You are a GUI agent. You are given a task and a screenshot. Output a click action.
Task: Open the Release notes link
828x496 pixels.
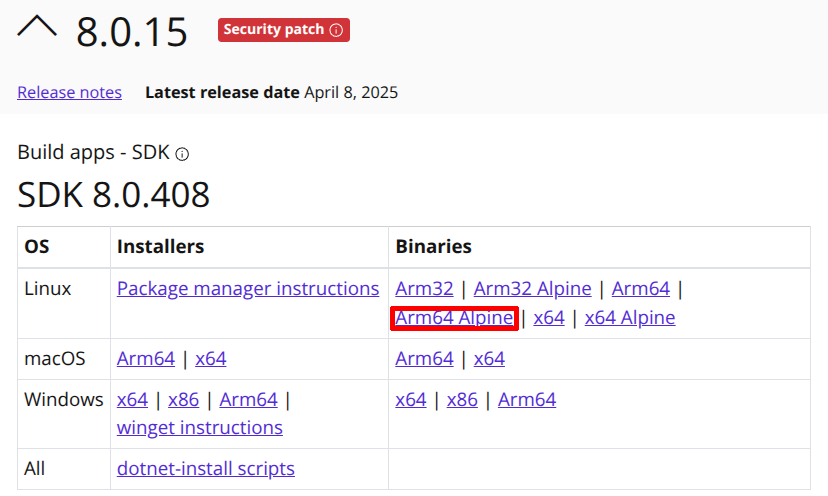pyautogui.click(x=70, y=92)
